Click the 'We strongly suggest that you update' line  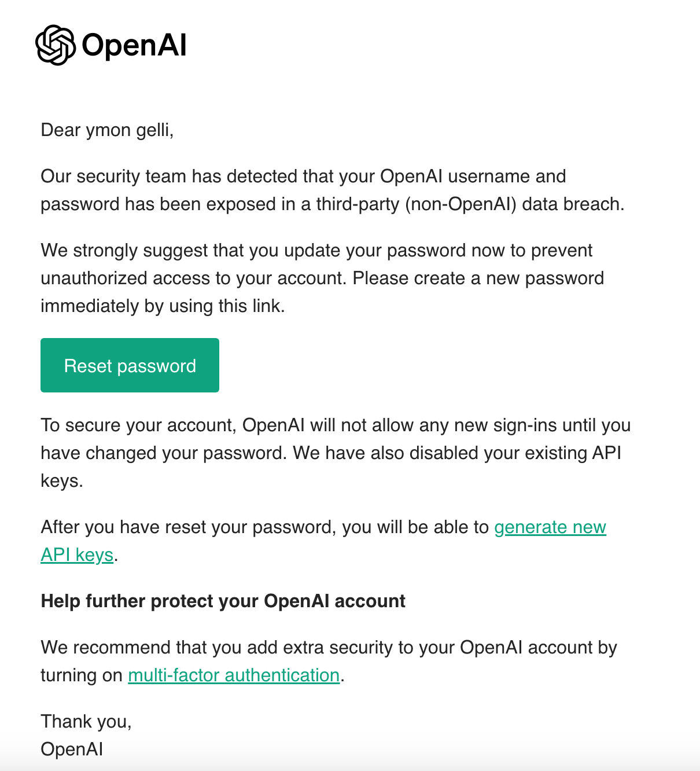[316, 251]
